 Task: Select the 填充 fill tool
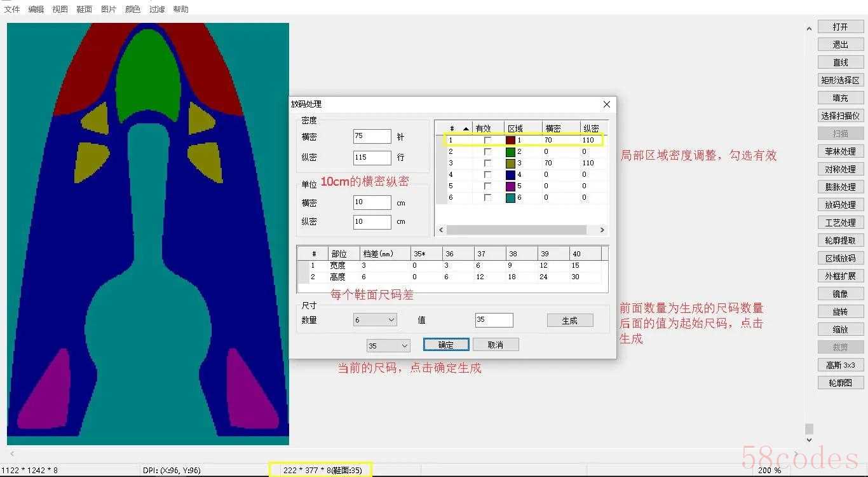840,98
